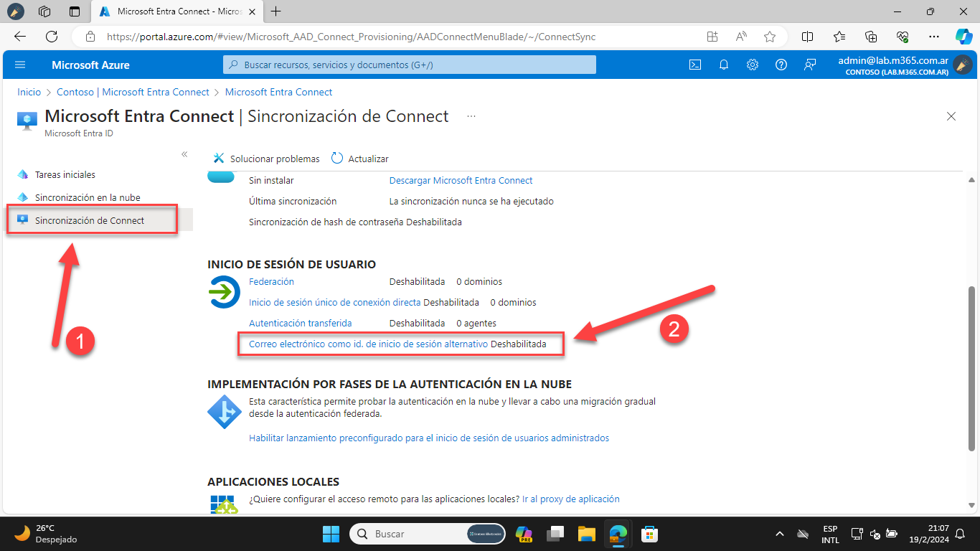Click the scrollbar down arrow
The height and width of the screenshot is (551, 980).
(x=972, y=505)
